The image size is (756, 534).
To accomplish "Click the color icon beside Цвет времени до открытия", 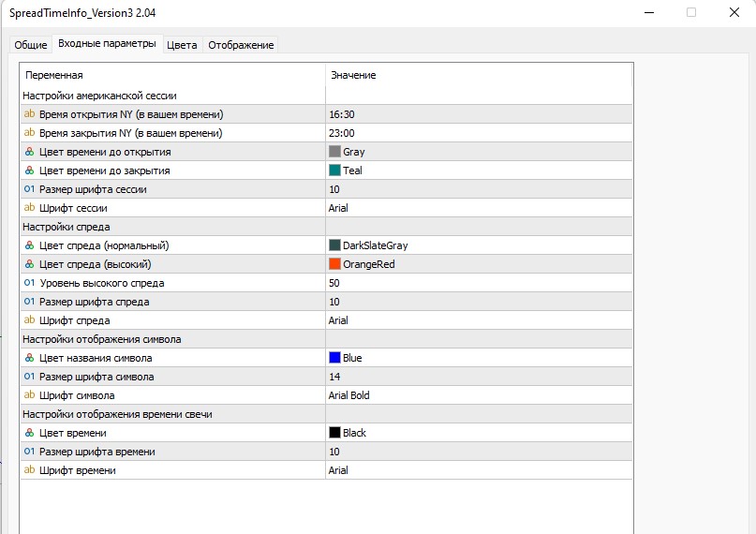I will [x=29, y=152].
